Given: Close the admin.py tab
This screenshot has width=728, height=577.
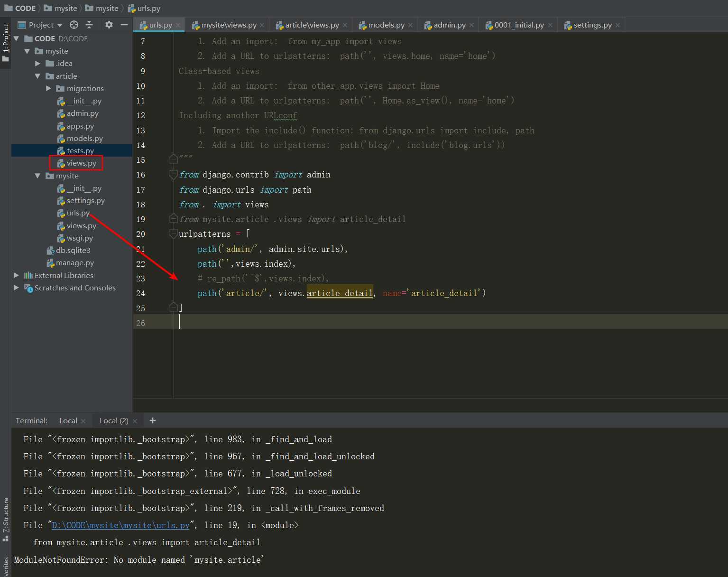Looking at the screenshot, I should [471, 25].
